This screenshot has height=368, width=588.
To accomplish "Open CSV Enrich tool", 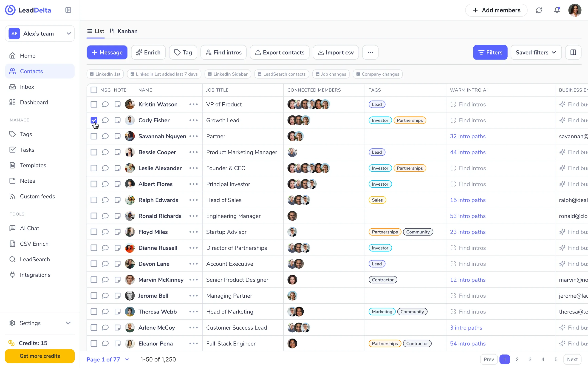I will point(40,244).
